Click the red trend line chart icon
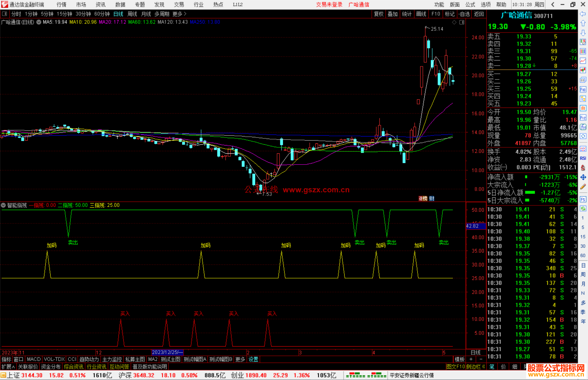This screenshot has height=380, width=588. point(583,61)
